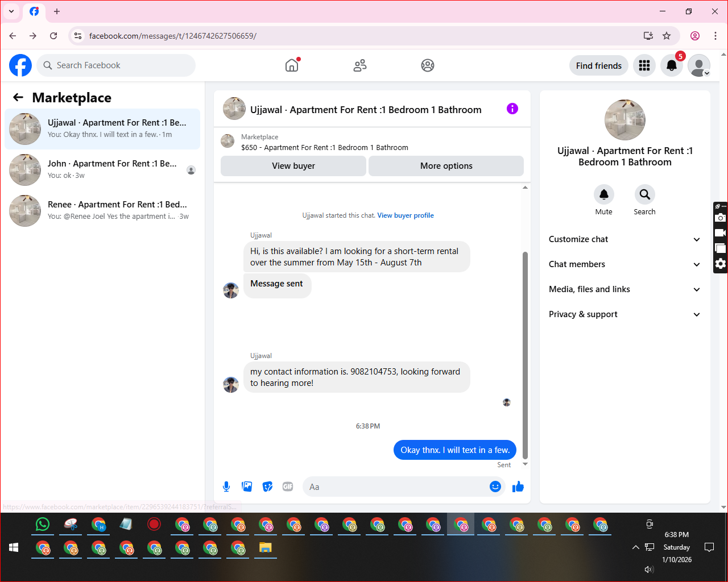
Task: Open the $650 apartment listing link
Action: click(325, 147)
